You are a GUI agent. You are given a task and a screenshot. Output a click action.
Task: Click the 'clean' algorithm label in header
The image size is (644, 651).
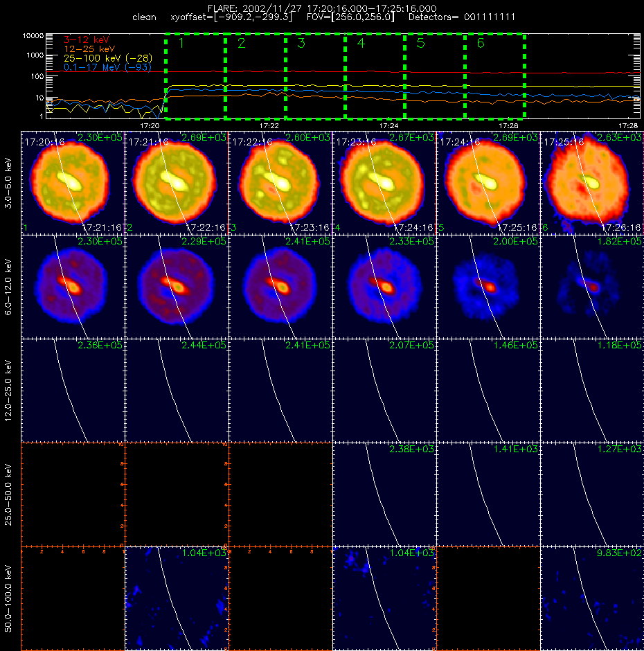click(x=144, y=17)
